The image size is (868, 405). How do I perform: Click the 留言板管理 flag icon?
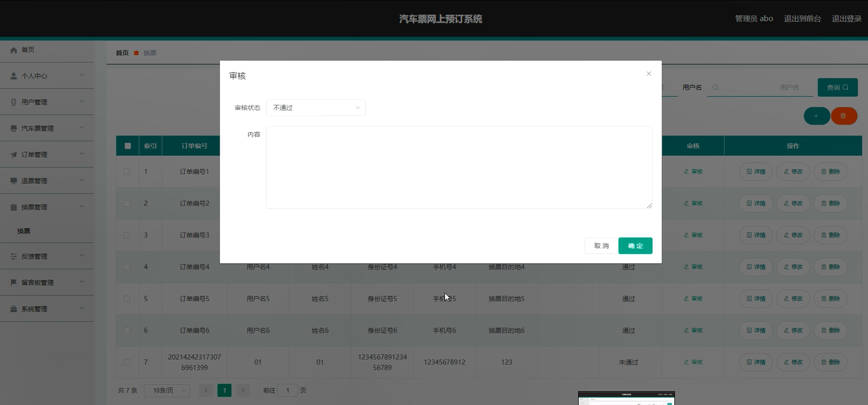[14, 282]
